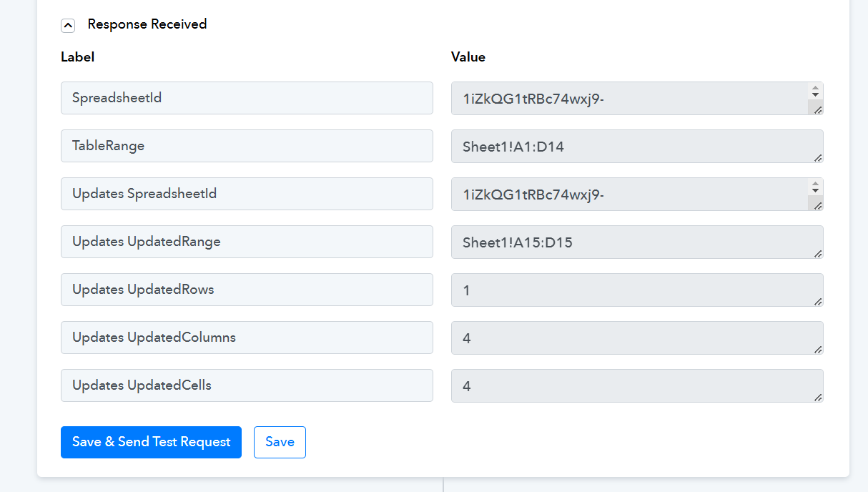Click the first SpreadsheetId value text area
Screen dimensions: 868x492
point(630,99)
